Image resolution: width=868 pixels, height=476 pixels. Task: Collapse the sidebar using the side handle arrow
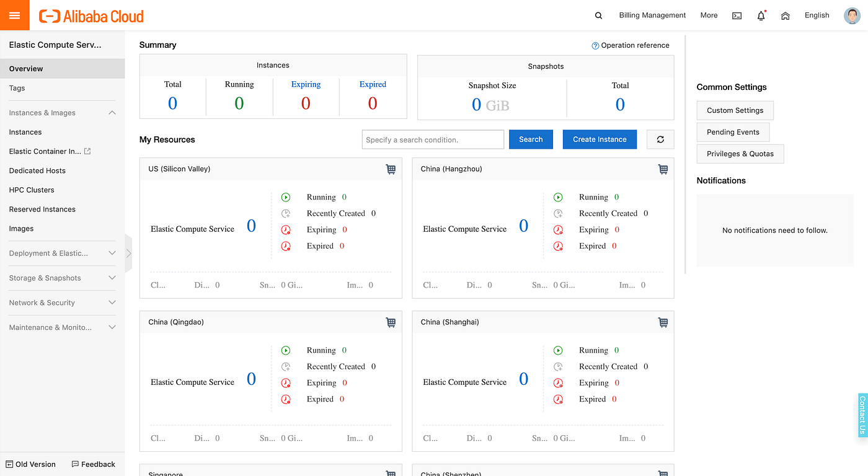(x=128, y=253)
